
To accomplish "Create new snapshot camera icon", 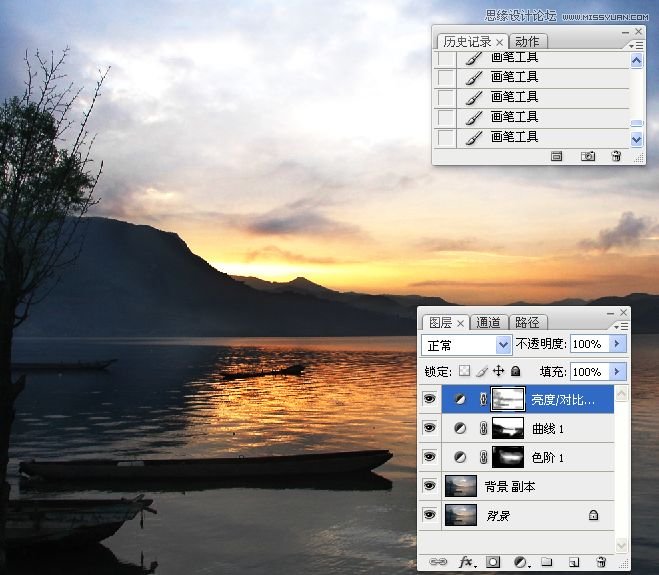I will point(588,156).
